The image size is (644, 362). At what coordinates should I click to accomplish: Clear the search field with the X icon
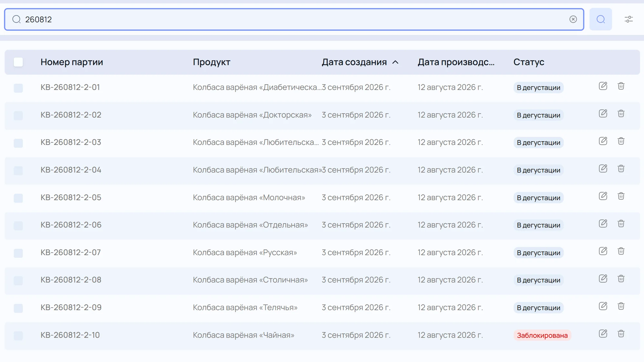(x=573, y=19)
